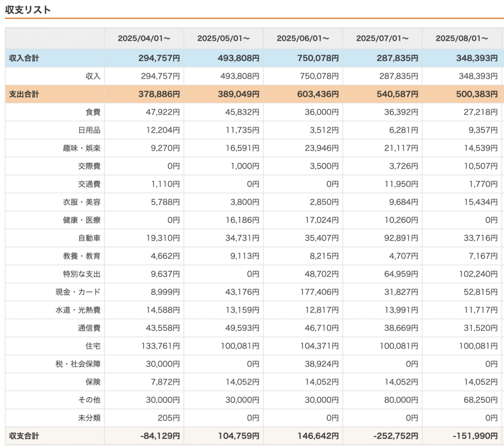Select the 2025/05/01〜 column header
This screenshot has width=504, height=448.
(x=223, y=38)
